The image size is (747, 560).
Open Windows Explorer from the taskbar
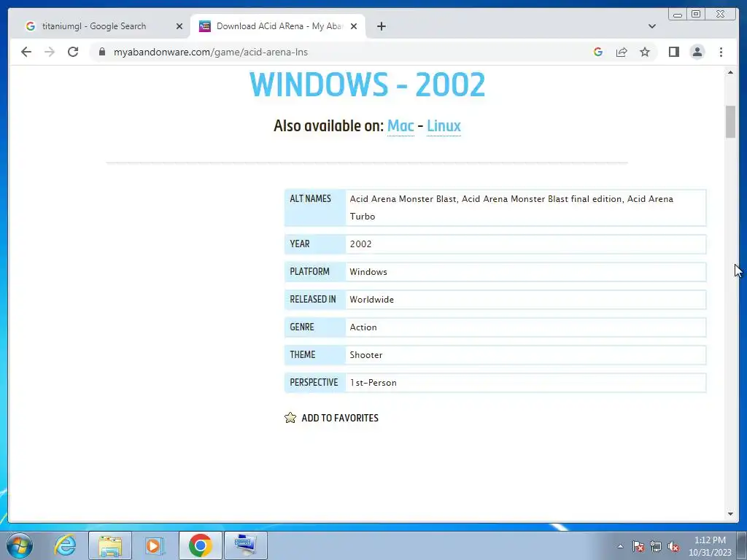[x=110, y=545]
